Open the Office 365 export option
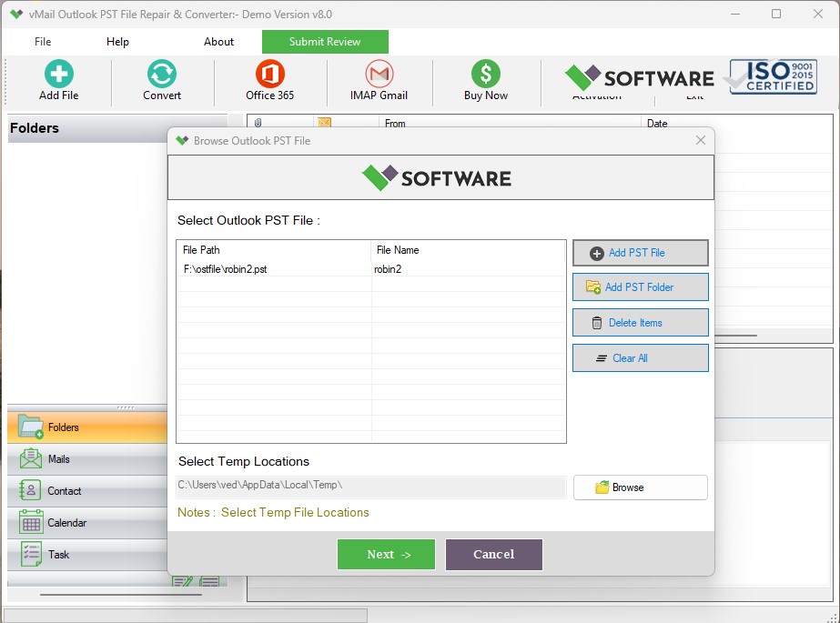Image resolution: width=840 pixels, height=623 pixels. 268,81
